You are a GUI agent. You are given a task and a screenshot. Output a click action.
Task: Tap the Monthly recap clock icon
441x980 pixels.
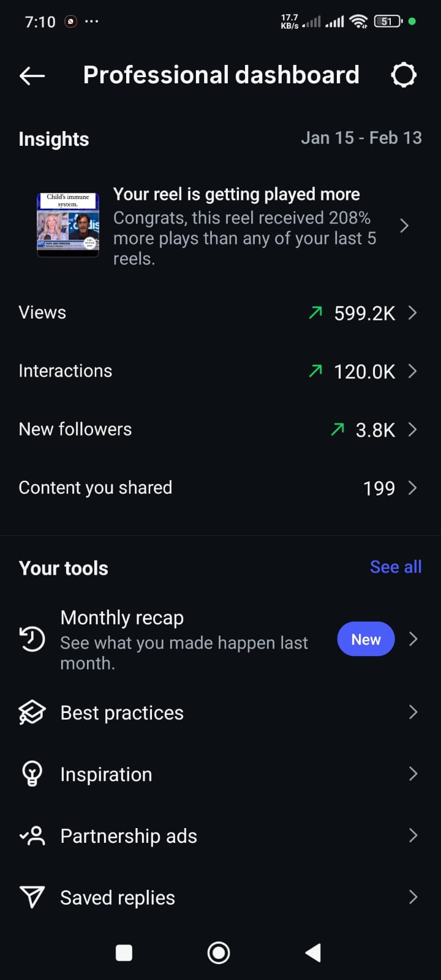tap(32, 639)
